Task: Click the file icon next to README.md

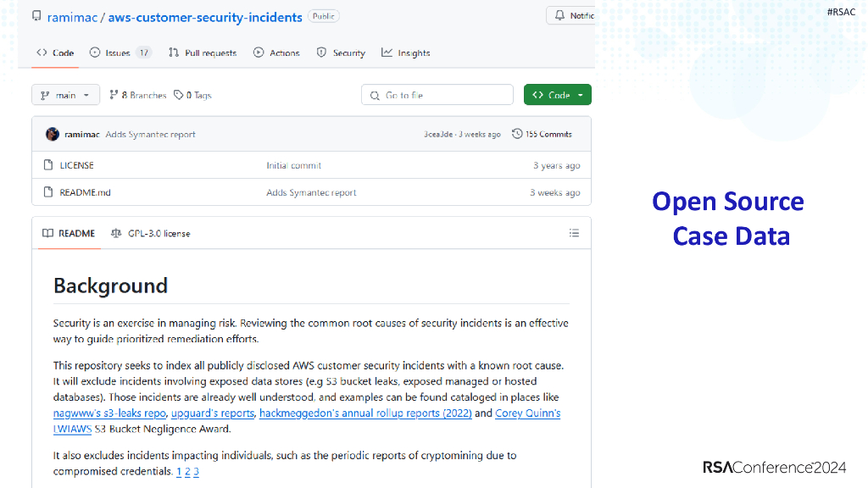Action: 48,192
